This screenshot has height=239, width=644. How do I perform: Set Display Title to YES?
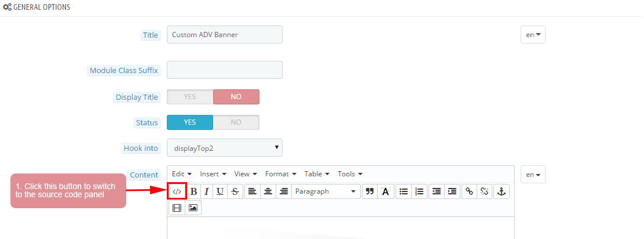[190, 97]
